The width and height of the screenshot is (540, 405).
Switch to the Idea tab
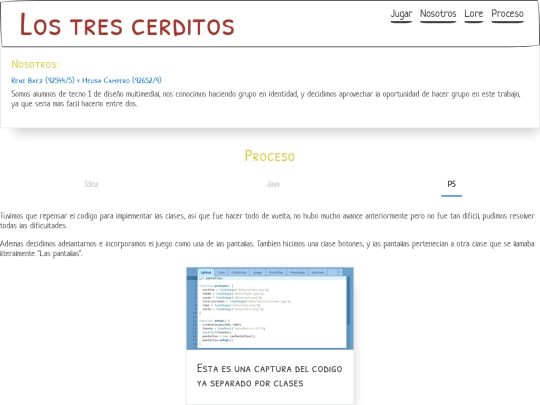91,184
